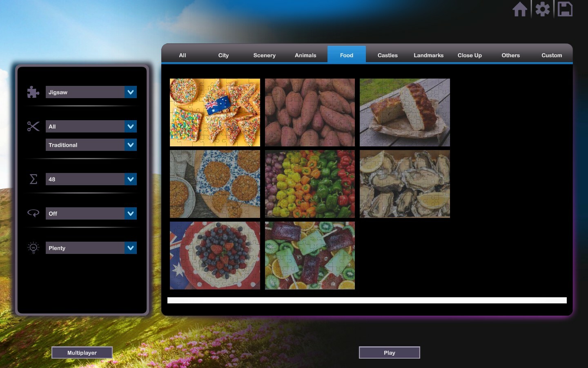
Task: Open the Home screen via the house icon
Action: (x=520, y=9)
